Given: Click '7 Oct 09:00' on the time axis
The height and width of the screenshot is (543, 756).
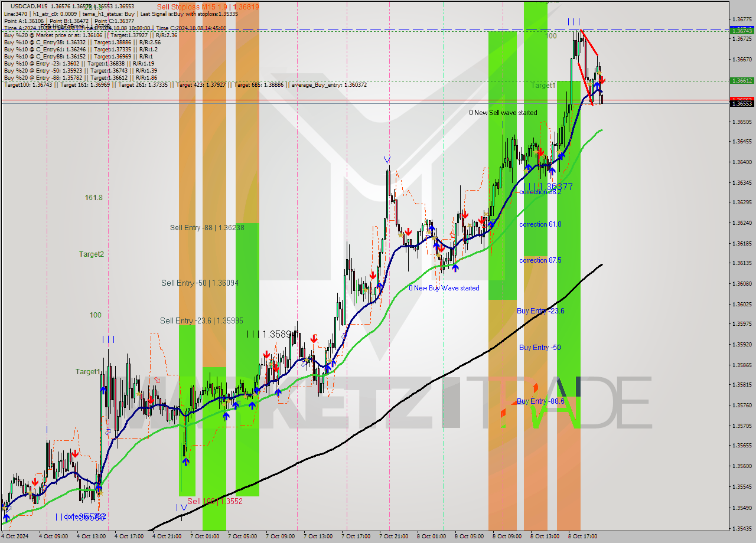Looking at the screenshot, I should (x=281, y=537).
